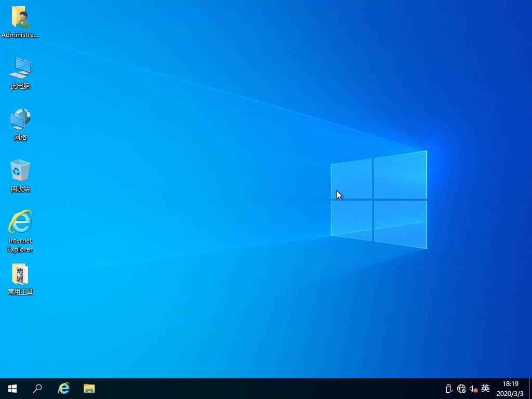Image resolution: width=532 pixels, height=399 pixels.
Task: Toggle Show Desktop at taskbar's far right
Action: (x=530, y=388)
